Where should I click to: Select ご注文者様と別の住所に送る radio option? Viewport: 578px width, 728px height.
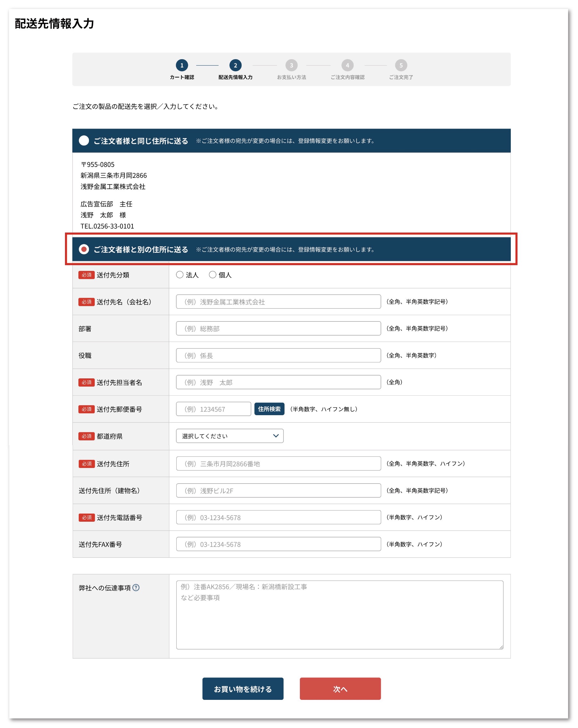point(84,249)
